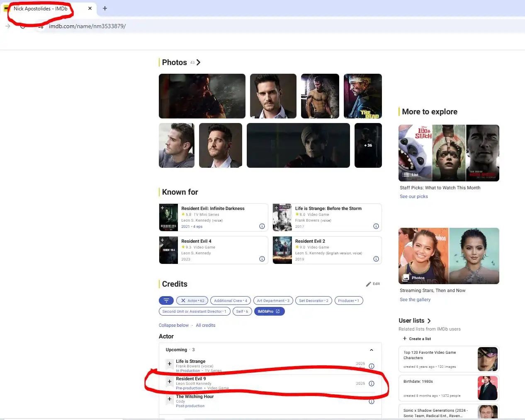The height and width of the screenshot is (420, 525).
Task: Open the +36 more photos thumbnail
Action: point(368,145)
